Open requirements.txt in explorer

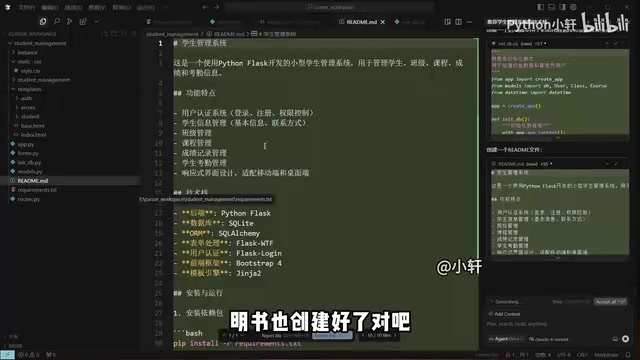(37, 190)
